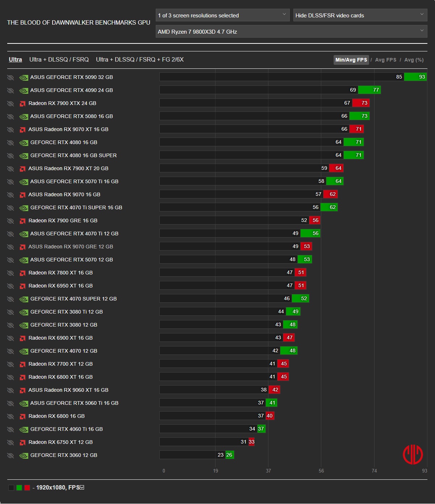Click NVIDIA logo beside ASUS GEFORCE RTX 5060 Ti 16 GB
435x504 pixels.
[x=24, y=403]
